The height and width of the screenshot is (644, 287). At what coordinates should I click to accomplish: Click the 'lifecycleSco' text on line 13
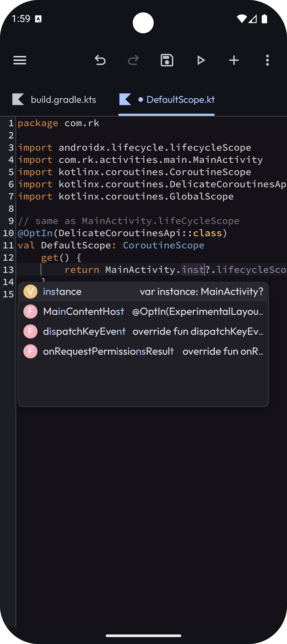coord(251,270)
